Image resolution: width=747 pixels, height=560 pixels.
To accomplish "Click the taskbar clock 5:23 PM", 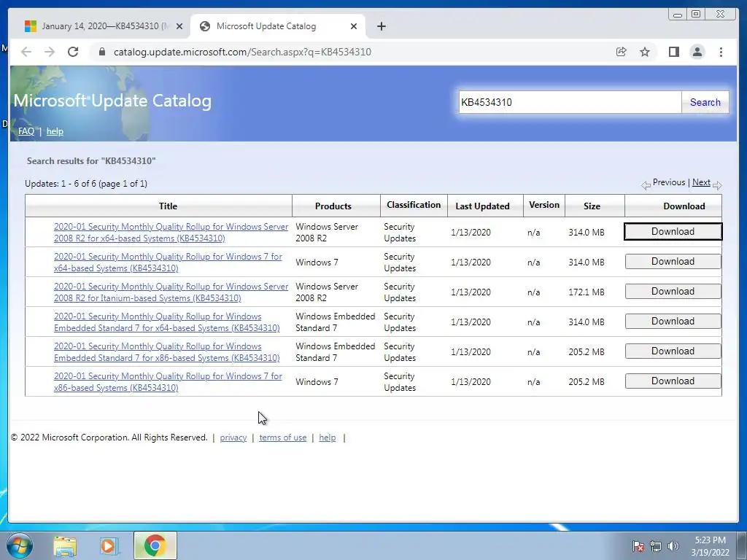I will 710,546.
